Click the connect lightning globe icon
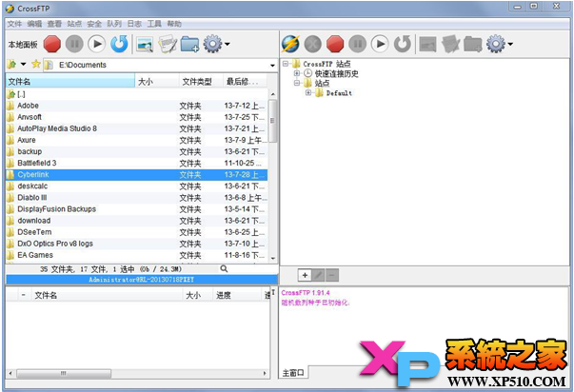Viewport: 574px width, 392px height. 290,44
